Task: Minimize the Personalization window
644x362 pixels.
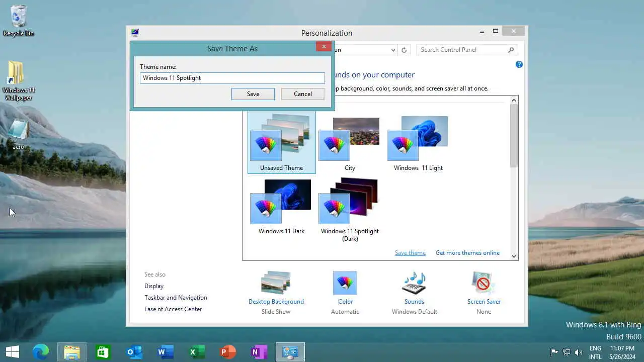Action: pos(482,31)
